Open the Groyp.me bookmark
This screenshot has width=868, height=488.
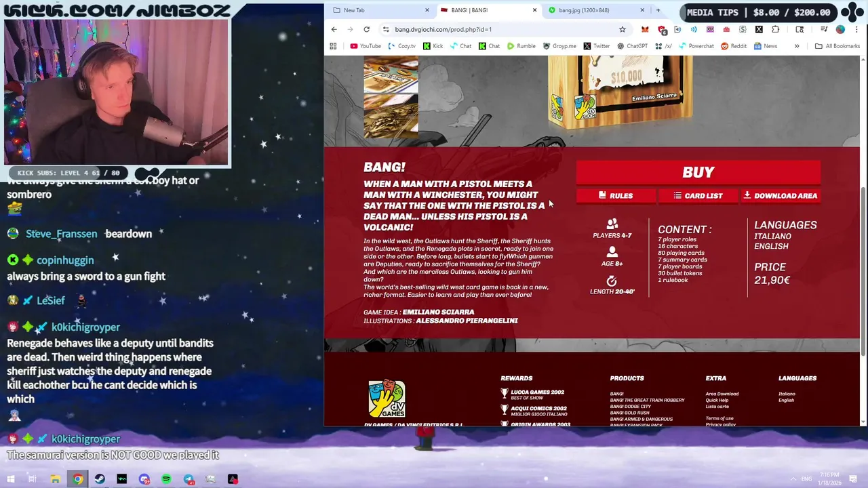click(559, 46)
